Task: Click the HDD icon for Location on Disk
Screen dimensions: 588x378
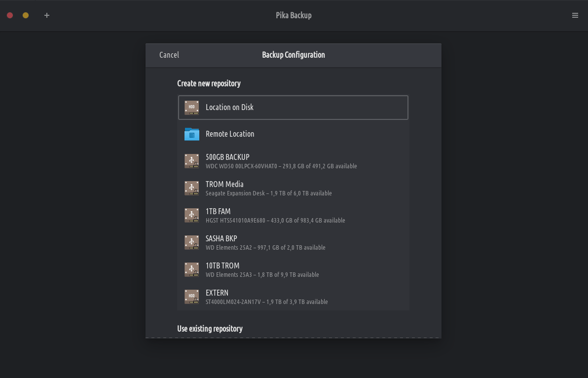Action: tap(192, 108)
